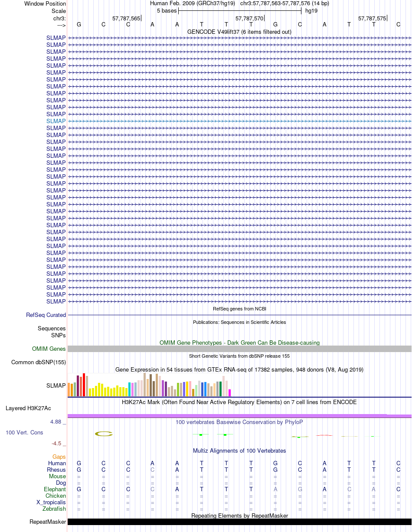The width and height of the screenshot is (412, 532).
Task: Click the light-blue highlighted SLMAP transcript label
Action: click(x=56, y=121)
